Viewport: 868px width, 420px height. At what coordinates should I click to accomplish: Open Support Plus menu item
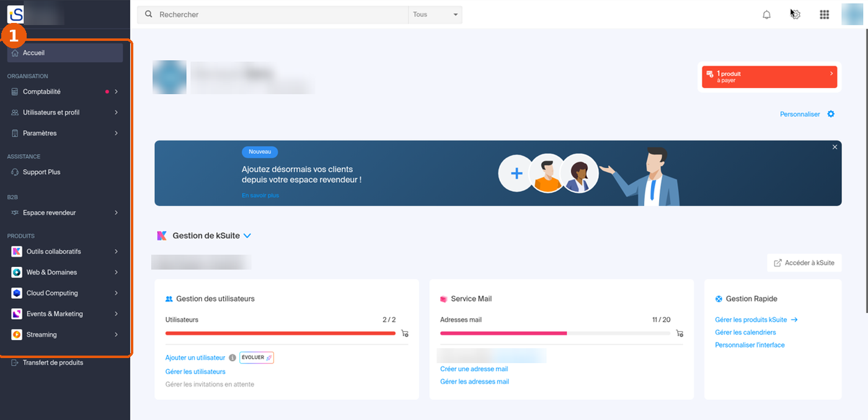click(x=65, y=172)
